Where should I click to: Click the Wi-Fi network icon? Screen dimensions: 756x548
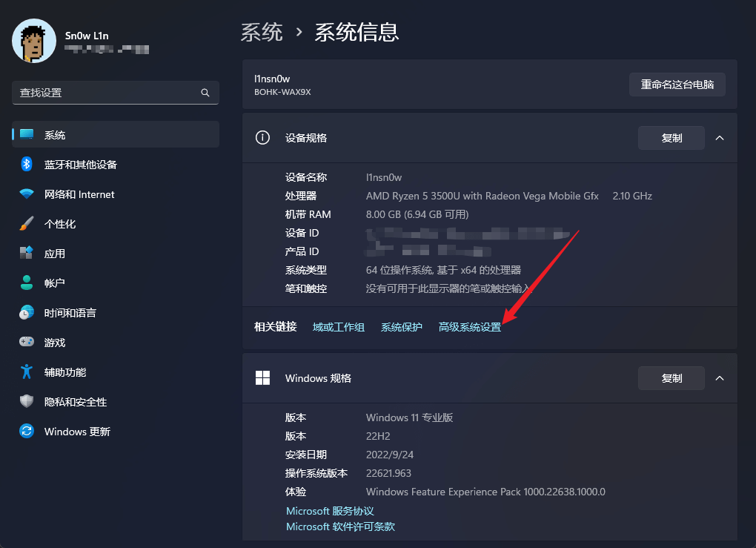click(x=27, y=194)
